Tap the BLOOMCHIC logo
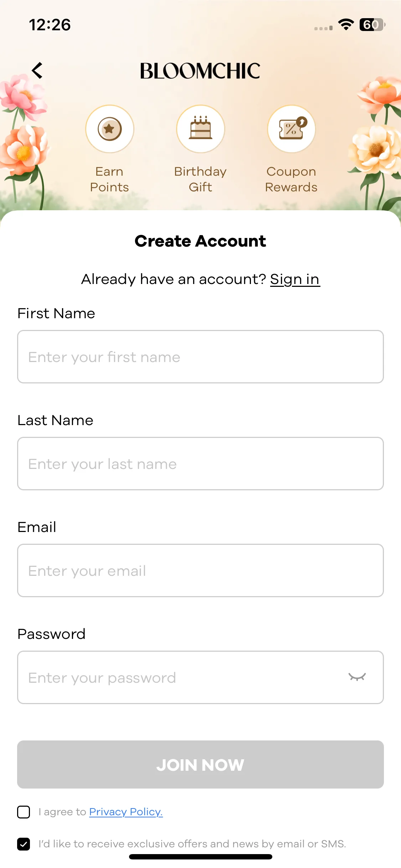This screenshot has height=868, width=401. (200, 71)
